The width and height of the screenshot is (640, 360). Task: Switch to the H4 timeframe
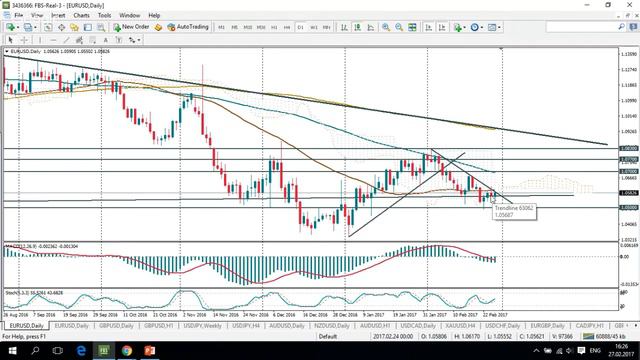coord(287,27)
